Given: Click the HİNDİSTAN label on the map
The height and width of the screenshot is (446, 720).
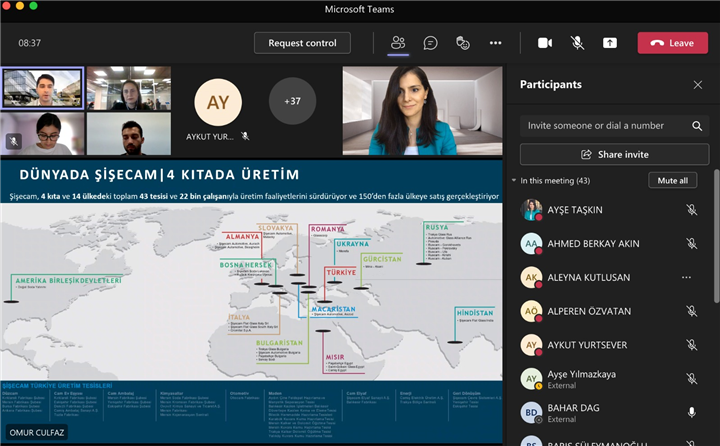Looking at the screenshot, I should point(475,313).
